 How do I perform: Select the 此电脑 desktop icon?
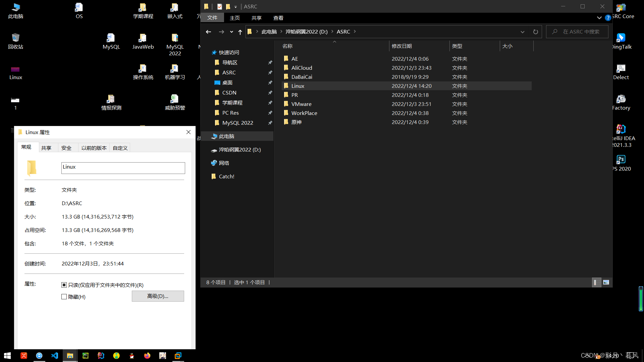tap(15, 11)
